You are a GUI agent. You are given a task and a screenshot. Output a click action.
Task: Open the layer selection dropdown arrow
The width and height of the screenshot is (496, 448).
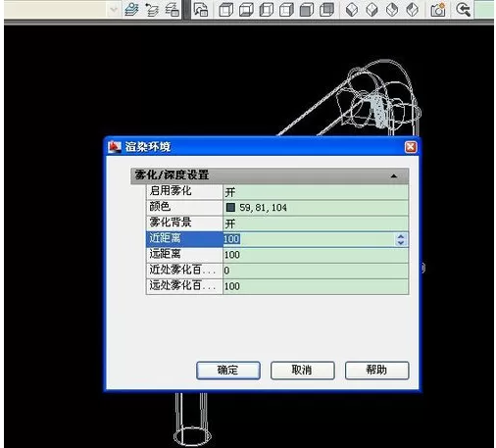(x=114, y=10)
